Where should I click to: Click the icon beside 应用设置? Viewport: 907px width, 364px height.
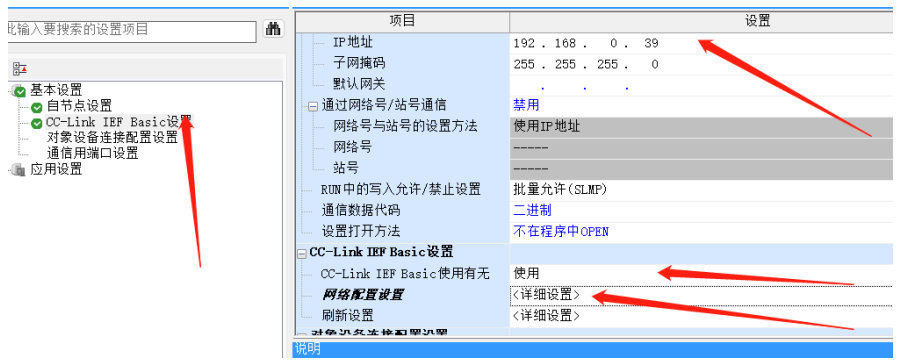pyautogui.click(x=20, y=170)
